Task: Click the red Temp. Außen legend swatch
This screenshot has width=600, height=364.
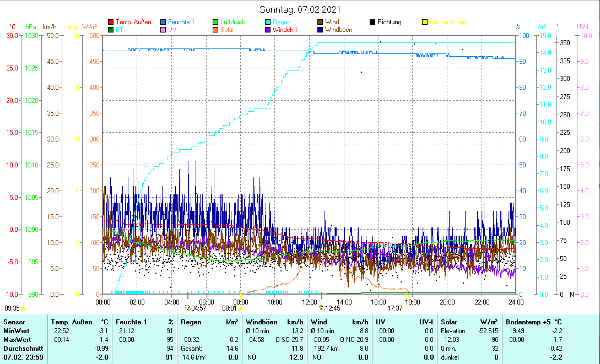Action: click(111, 22)
